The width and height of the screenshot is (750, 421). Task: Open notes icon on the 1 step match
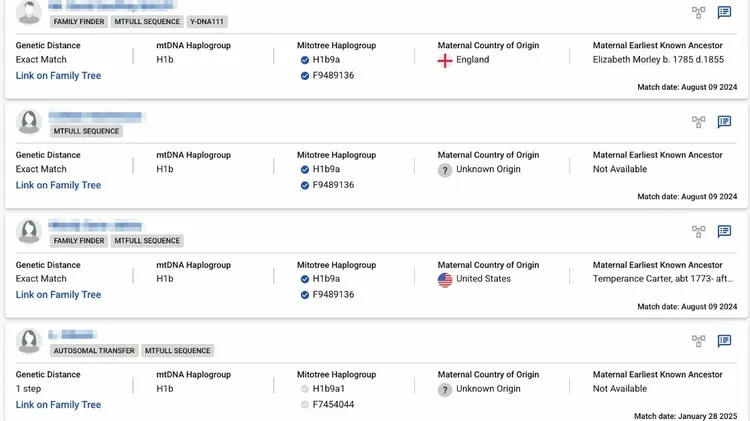(x=724, y=341)
